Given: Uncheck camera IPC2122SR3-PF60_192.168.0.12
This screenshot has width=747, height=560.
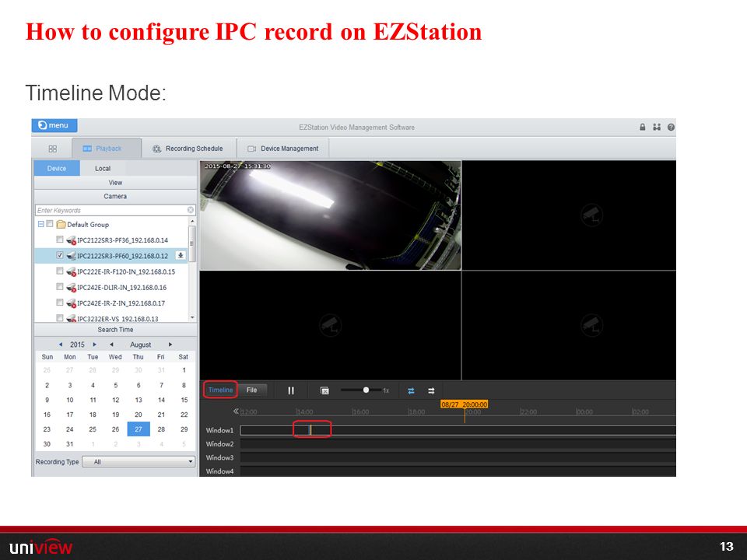Looking at the screenshot, I should [x=60, y=255].
